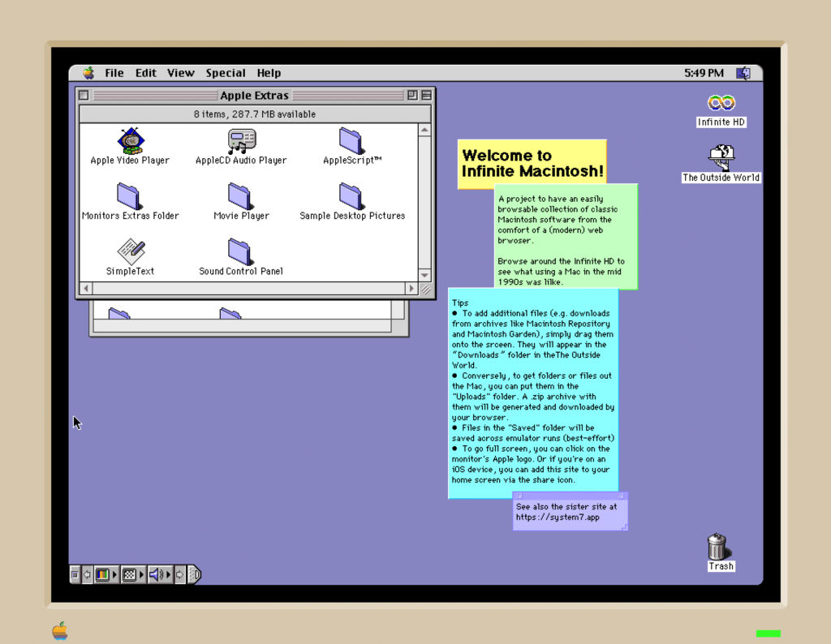Click the Control Strip right scroll arrow
This screenshot has width=831, height=644.
pyautogui.click(x=179, y=574)
